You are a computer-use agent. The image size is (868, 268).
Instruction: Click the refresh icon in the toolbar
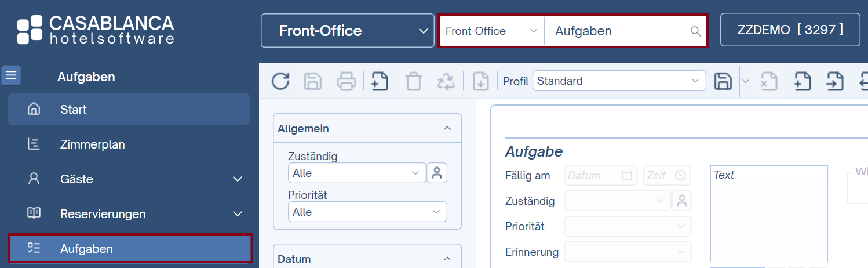[x=280, y=81]
